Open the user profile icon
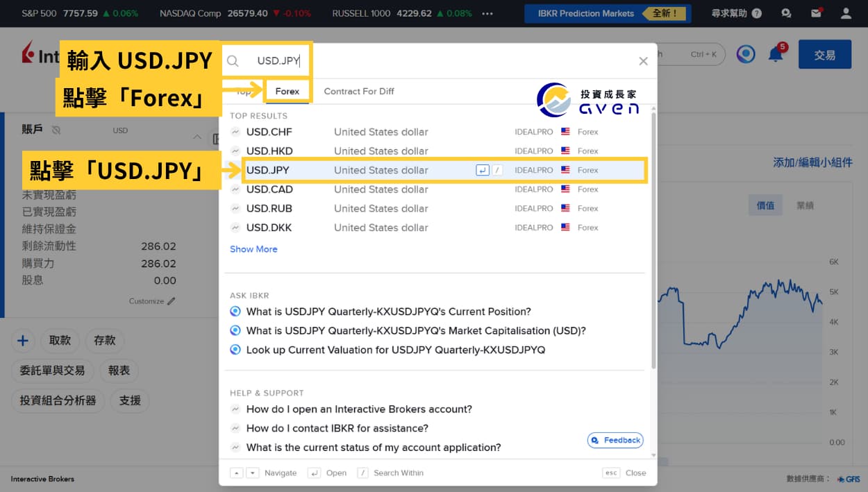Screen dimensions: 868x492 coord(846,13)
